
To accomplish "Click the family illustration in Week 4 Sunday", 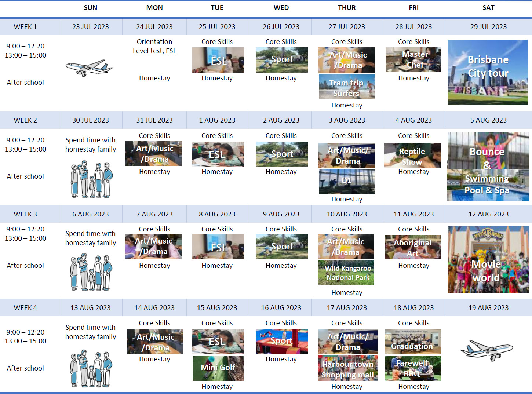I will [x=91, y=368].
